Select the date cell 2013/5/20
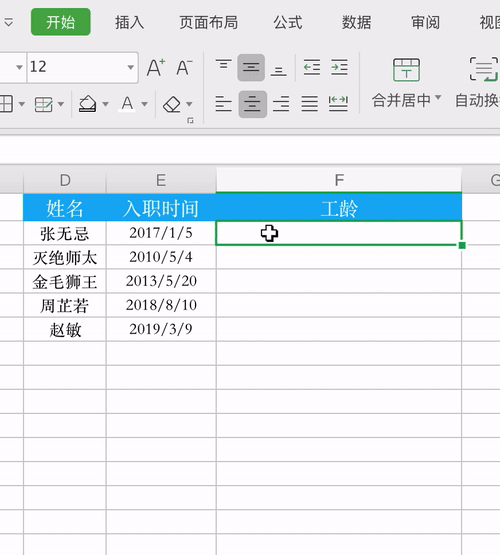Screen dimensions: 500x555 tap(161, 281)
